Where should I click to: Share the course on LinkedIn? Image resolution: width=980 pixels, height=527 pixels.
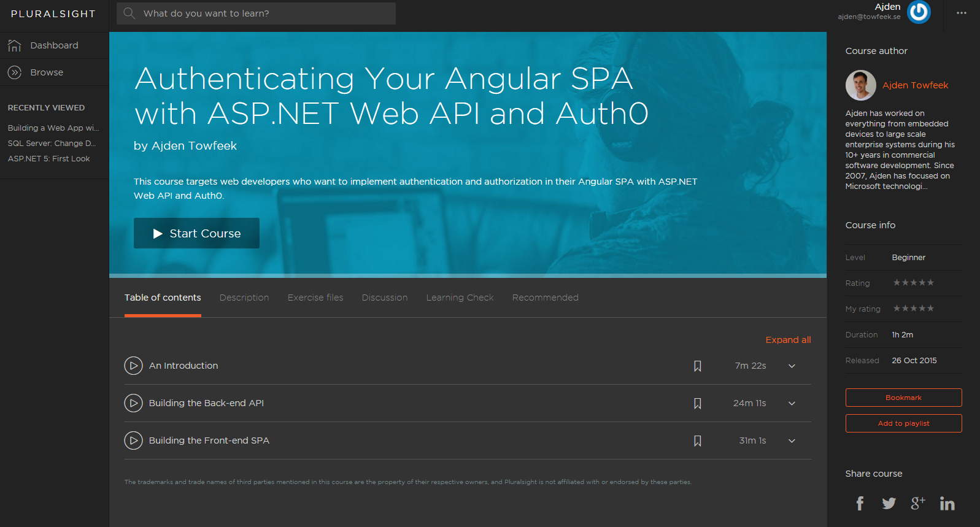pos(947,504)
